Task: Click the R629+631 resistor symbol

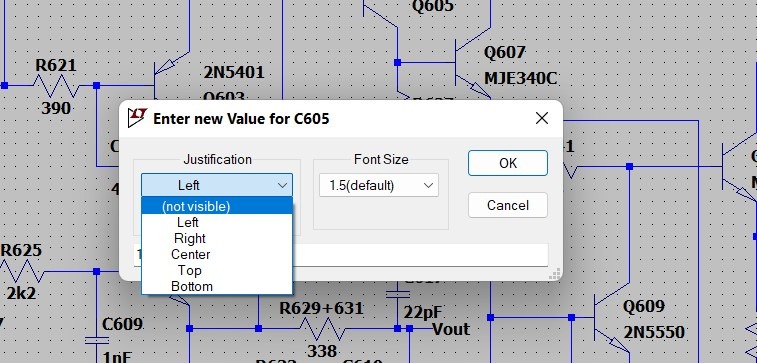Action: click(x=322, y=329)
